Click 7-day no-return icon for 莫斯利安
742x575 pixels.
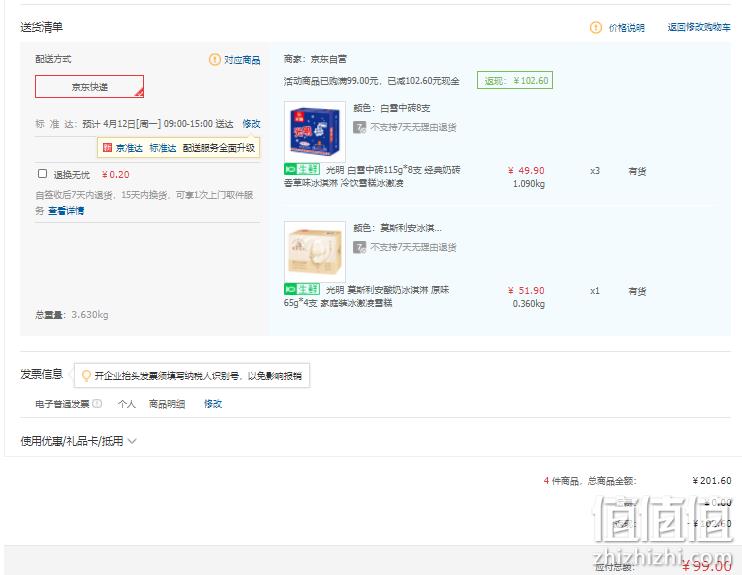coord(360,247)
